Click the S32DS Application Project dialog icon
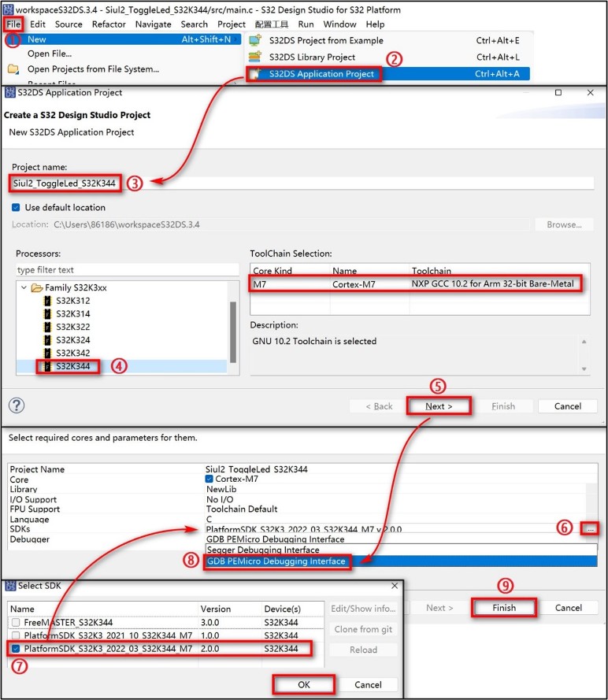The image size is (608, 700). (x=9, y=92)
